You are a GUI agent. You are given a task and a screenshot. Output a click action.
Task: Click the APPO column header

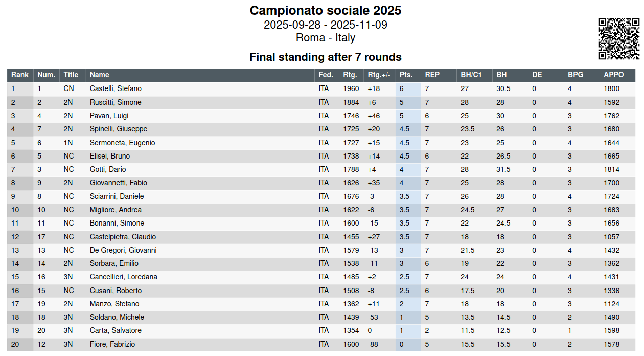(x=614, y=75)
